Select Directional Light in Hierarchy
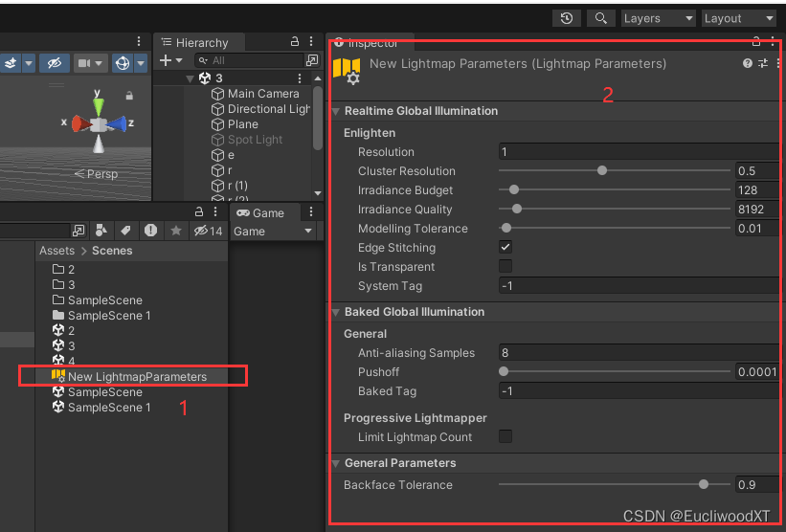The image size is (786, 532). coord(260,109)
